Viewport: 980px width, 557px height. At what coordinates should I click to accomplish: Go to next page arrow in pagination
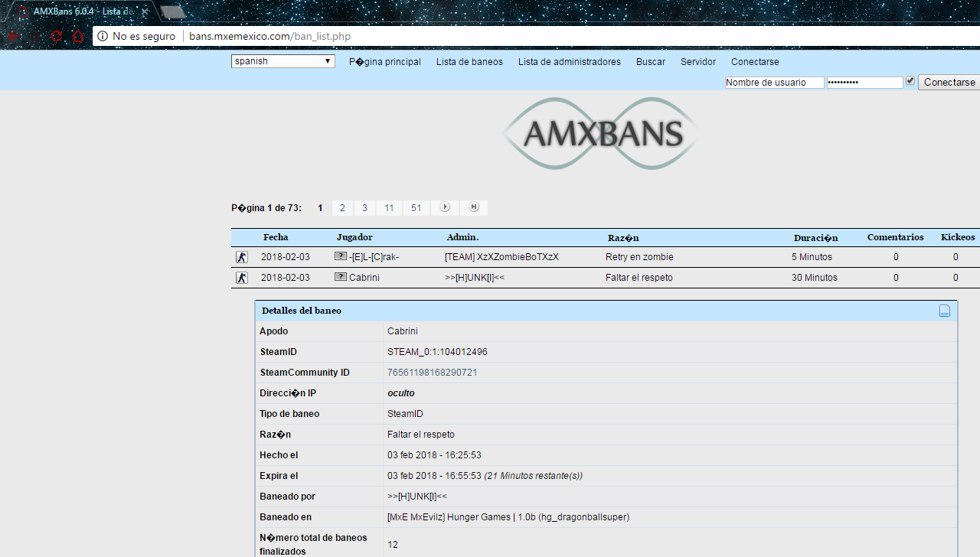(445, 207)
